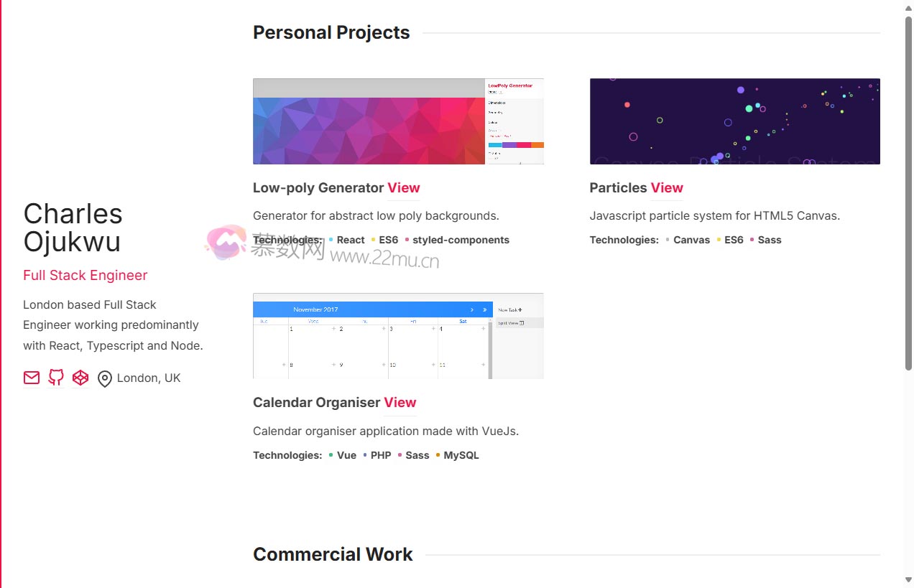Click the Particles project preview image
This screenshot has height=588, width=914.
coord(734,121)
